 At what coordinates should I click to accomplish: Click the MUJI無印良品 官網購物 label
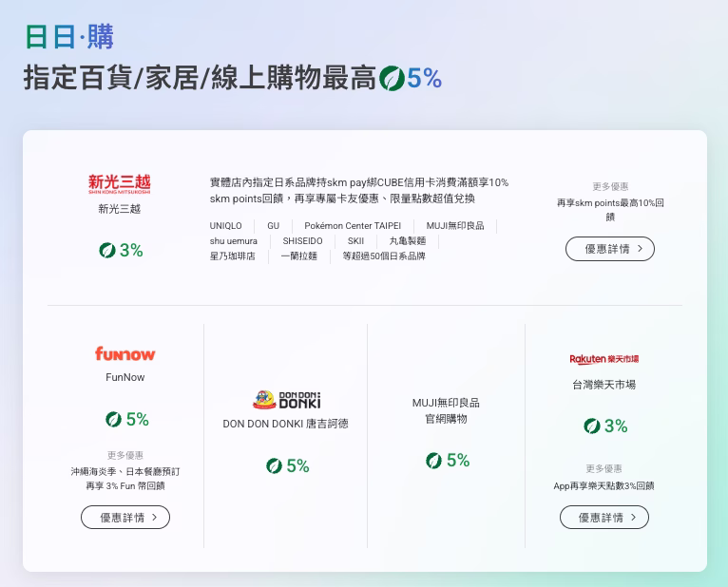click(446, 410)
